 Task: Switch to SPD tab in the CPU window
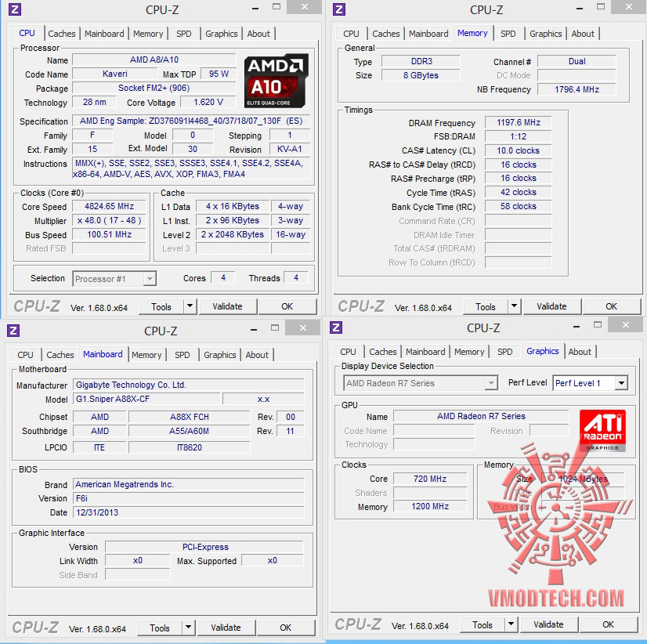[x=183, y=34]
